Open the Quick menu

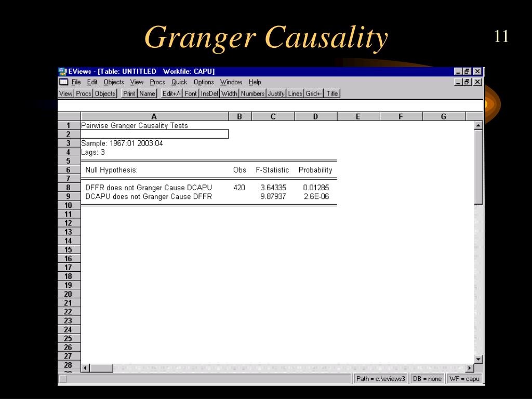point(179,82)
